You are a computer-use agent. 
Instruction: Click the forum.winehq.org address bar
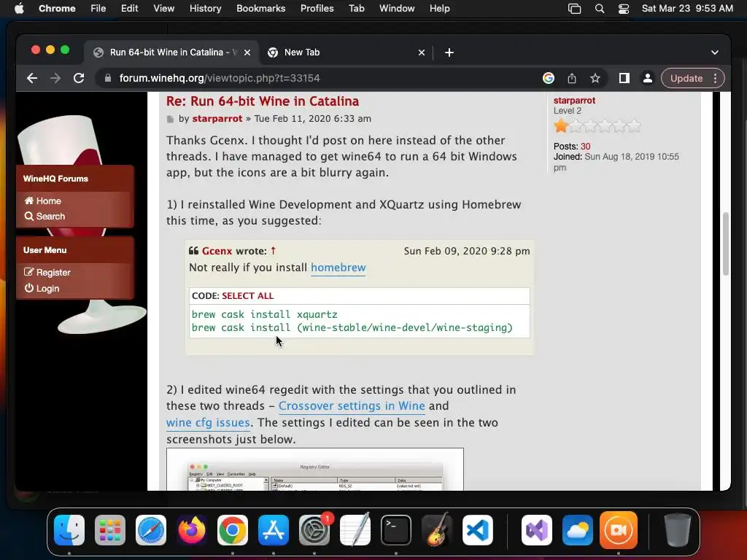tap(320, 78)
